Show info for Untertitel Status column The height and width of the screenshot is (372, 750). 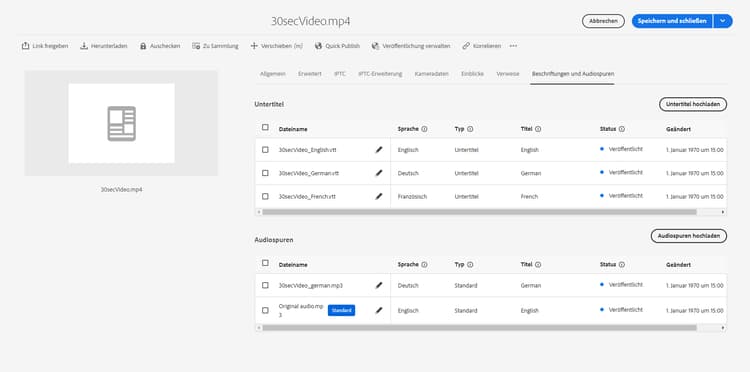click(622, 129)
